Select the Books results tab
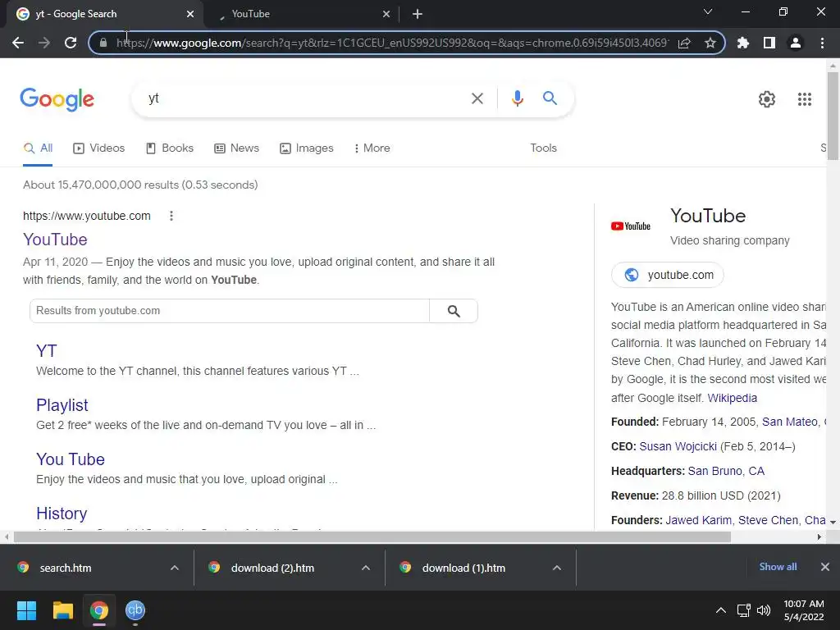This screenshot has width=840, height=630. [170, 148]
